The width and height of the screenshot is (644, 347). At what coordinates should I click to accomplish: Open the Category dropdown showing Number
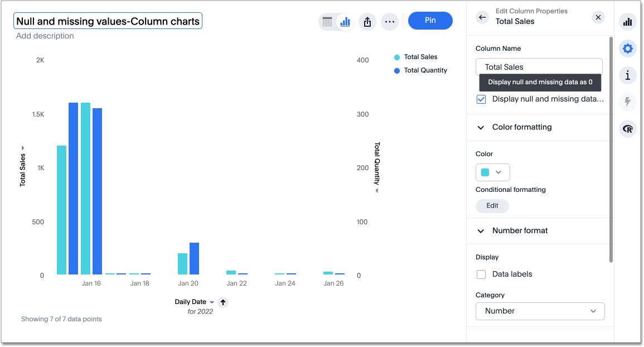(x=540, y=311)
